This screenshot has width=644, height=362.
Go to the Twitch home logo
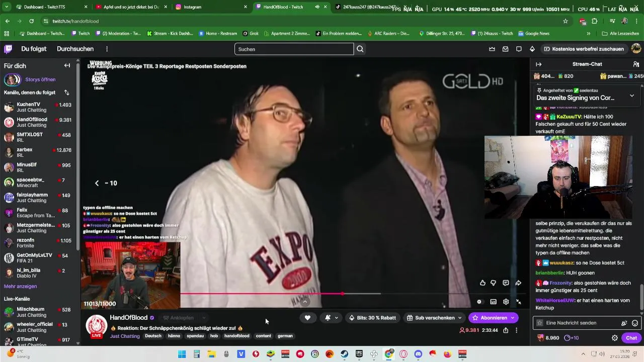(8, 49)
